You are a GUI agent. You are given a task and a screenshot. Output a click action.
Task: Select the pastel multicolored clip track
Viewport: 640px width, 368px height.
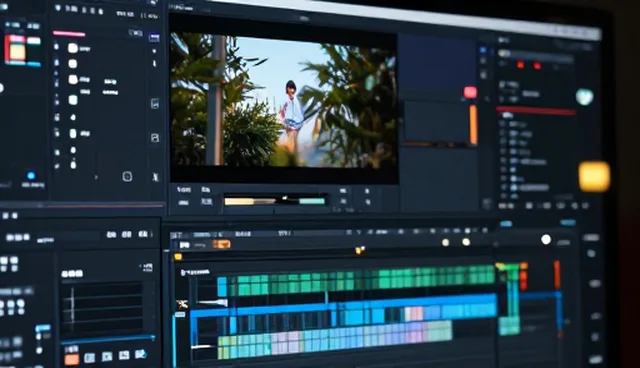(335, 339)
